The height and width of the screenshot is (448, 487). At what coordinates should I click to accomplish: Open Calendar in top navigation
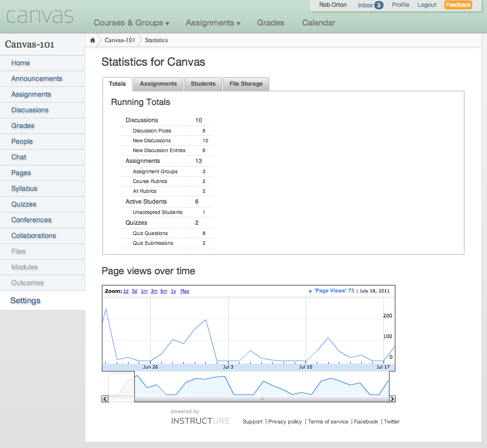point(319,23)
